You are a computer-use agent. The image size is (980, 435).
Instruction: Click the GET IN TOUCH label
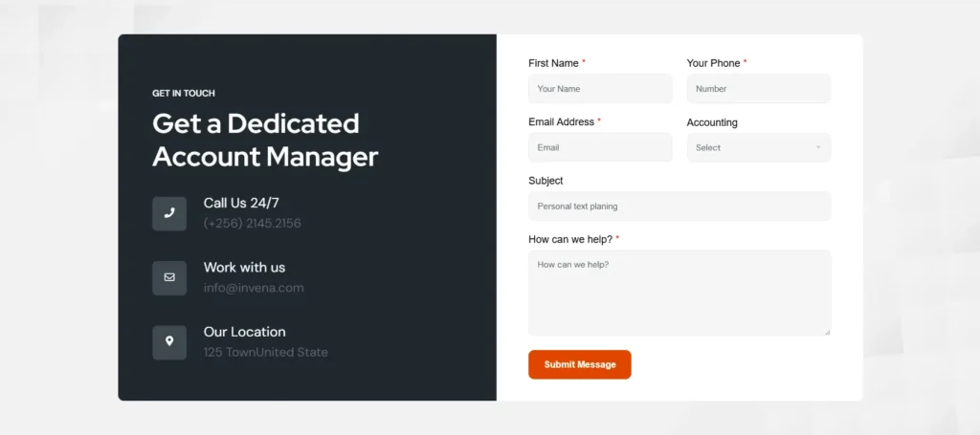pos(184,93)
